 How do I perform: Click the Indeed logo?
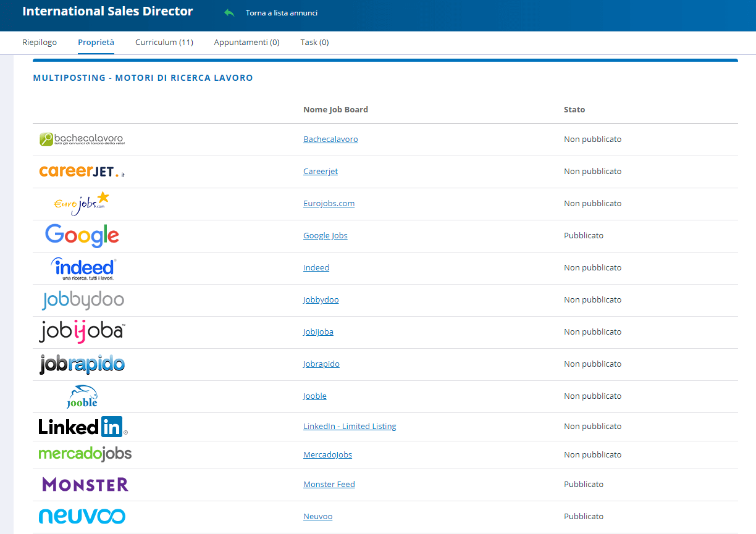point(83,268)
